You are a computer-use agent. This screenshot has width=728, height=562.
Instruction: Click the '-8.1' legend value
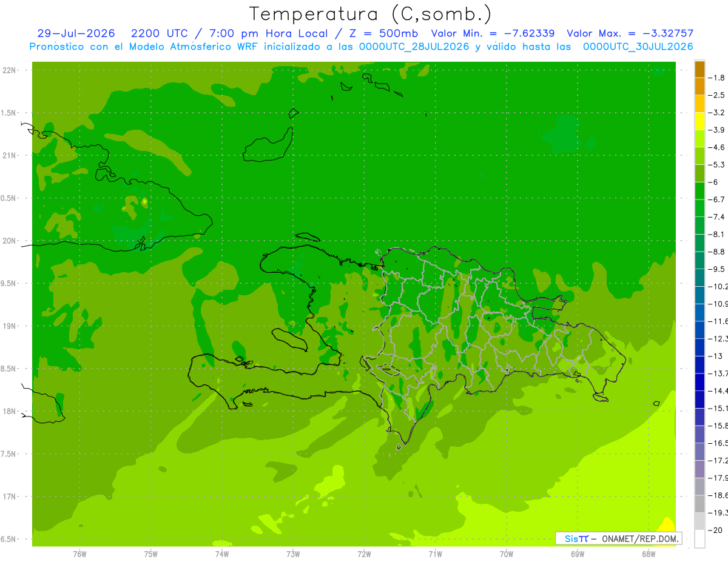716,234
